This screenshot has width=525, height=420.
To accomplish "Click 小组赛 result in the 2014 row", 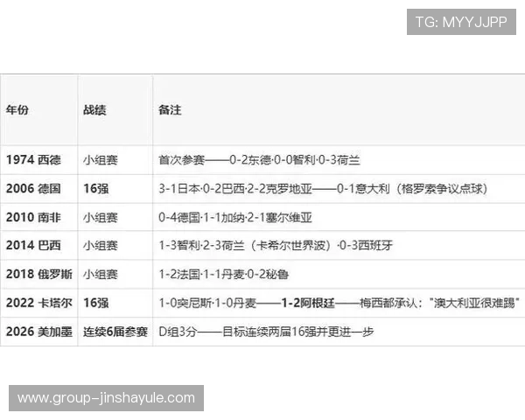I will pos(101,246).
